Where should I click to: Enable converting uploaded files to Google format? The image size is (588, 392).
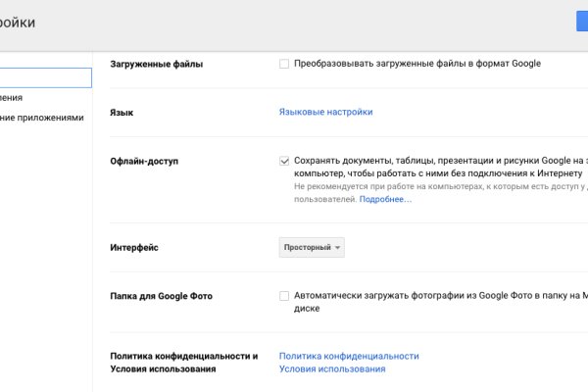click(284, 64)
